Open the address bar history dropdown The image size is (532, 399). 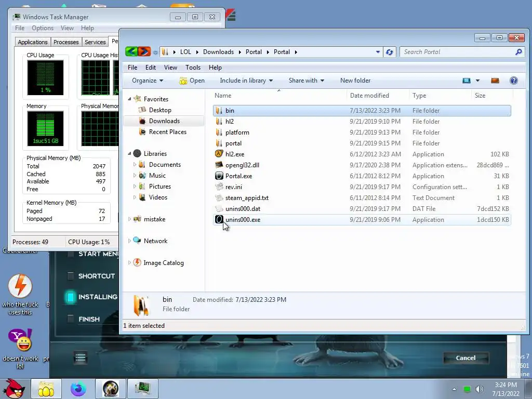point(378,52)
